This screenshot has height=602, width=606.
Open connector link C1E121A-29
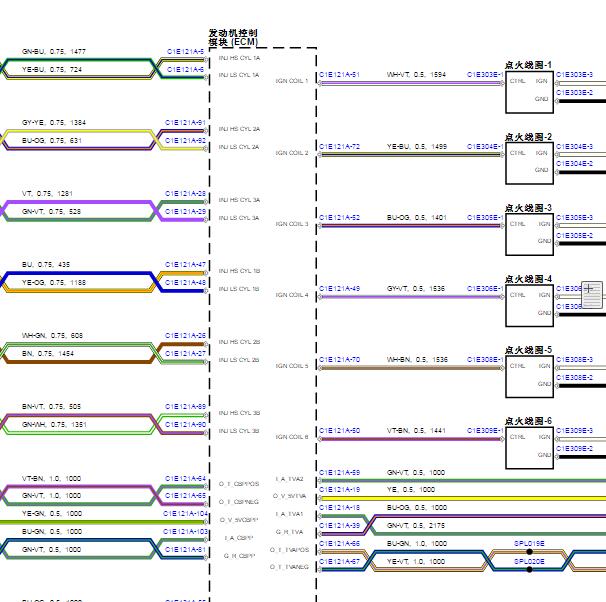point(185,211)
